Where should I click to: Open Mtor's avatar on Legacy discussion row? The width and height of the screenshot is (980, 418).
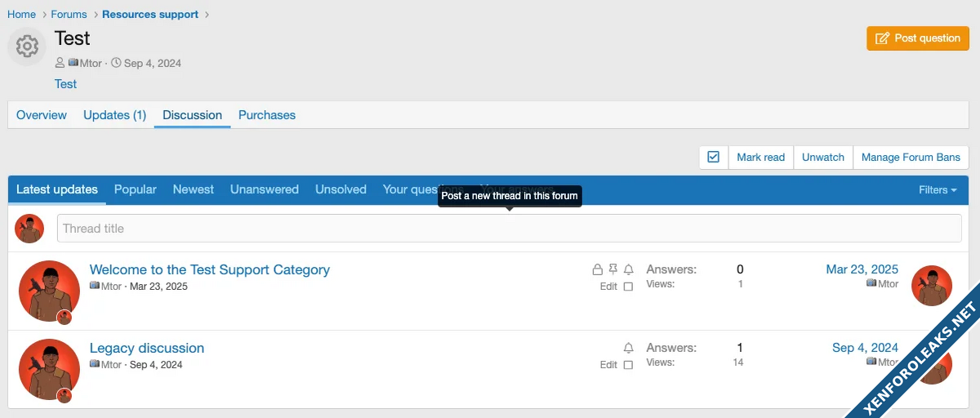tap(49, 369)
